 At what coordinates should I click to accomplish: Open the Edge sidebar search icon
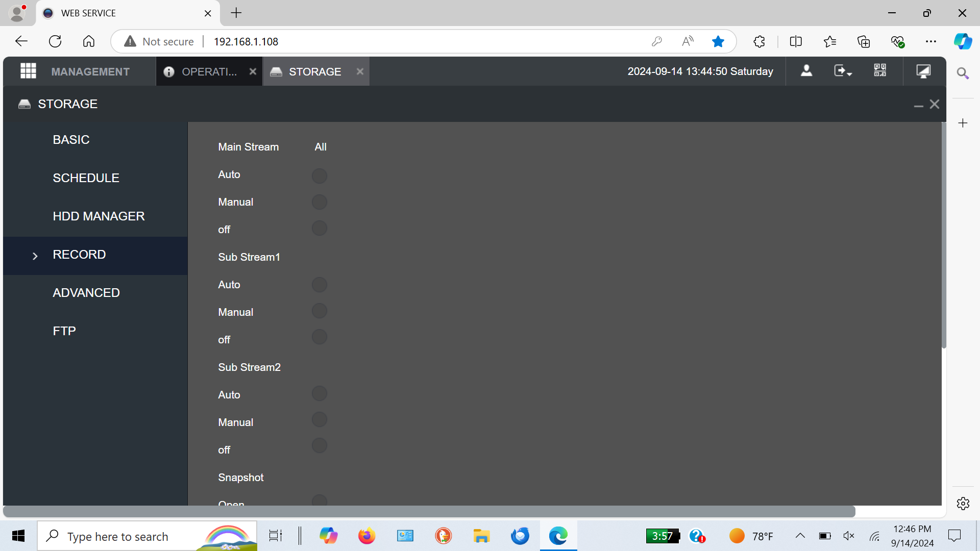pos(963,73)
